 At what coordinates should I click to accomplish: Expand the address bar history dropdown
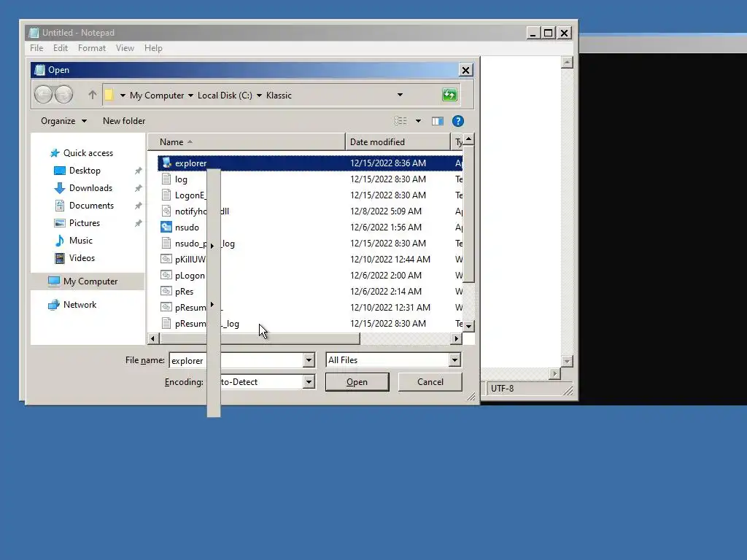tap(400, 96)
